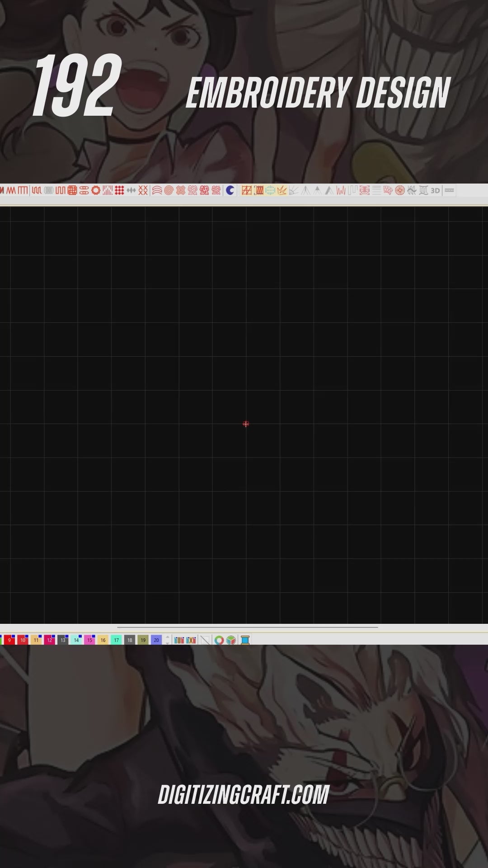Viewport: 488px width, 868px height.
Task: Click the blue crescent icon in the toolbar
Action: point(230,191)
